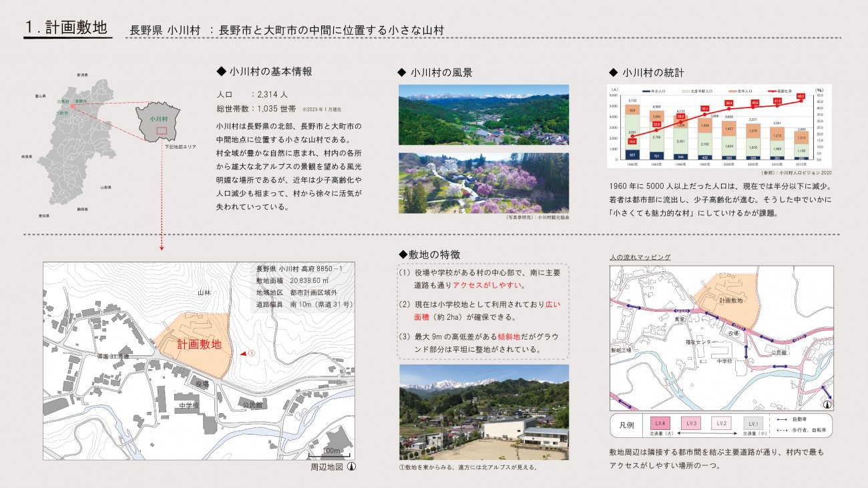The height and width of the screenshot is (488, 868).
Task: Click the solid 自動車 arrow in the legend
Action: pyautogui.click(x=779, y=420)
